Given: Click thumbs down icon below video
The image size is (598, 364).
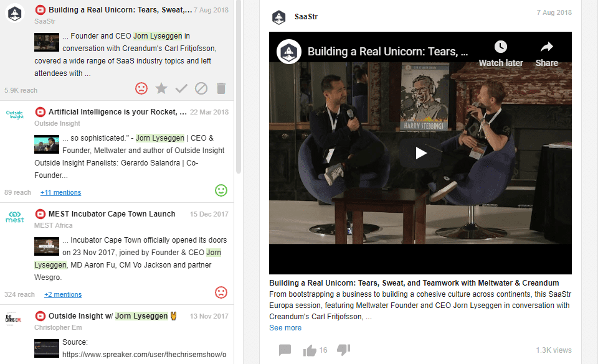Looking at the screenshot, I should point(344,350).
